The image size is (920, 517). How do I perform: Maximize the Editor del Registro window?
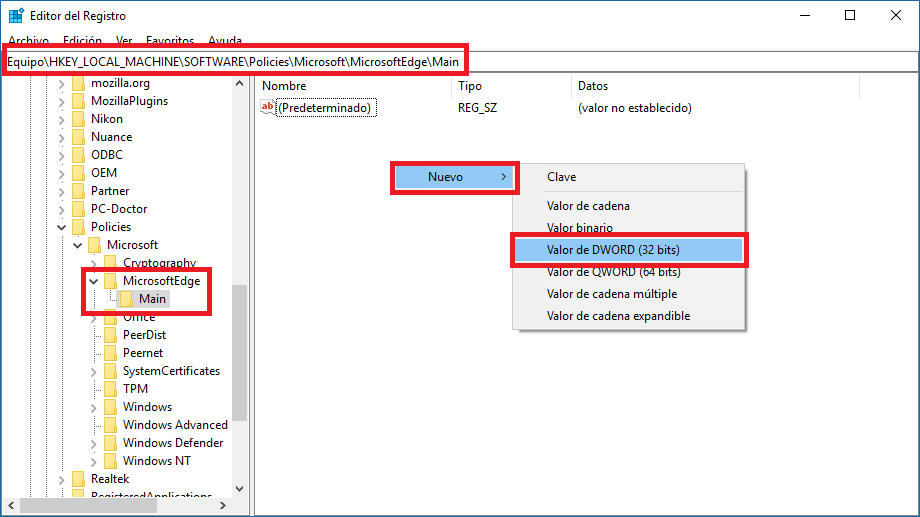pyautogui.click(x=850, y=15)
